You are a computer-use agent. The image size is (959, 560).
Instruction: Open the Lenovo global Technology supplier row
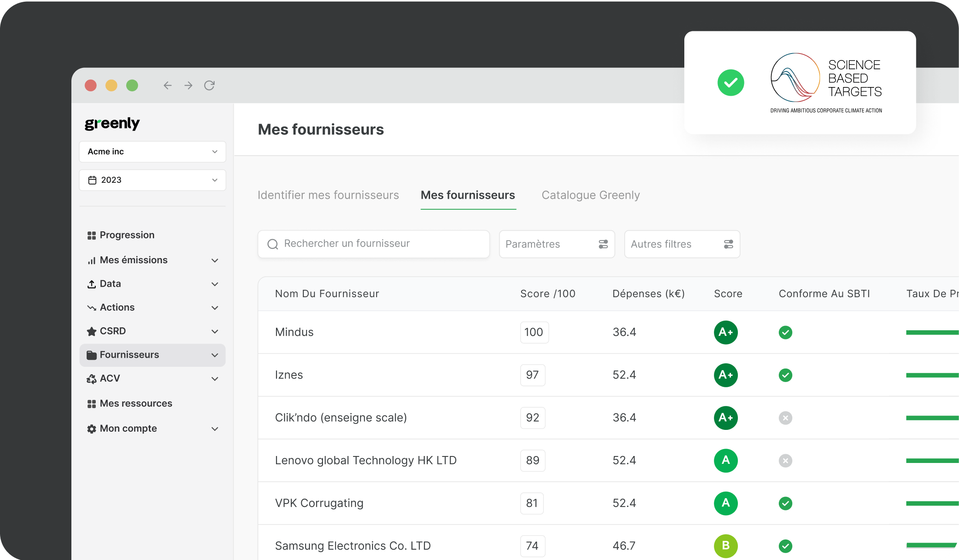point(366,460)
